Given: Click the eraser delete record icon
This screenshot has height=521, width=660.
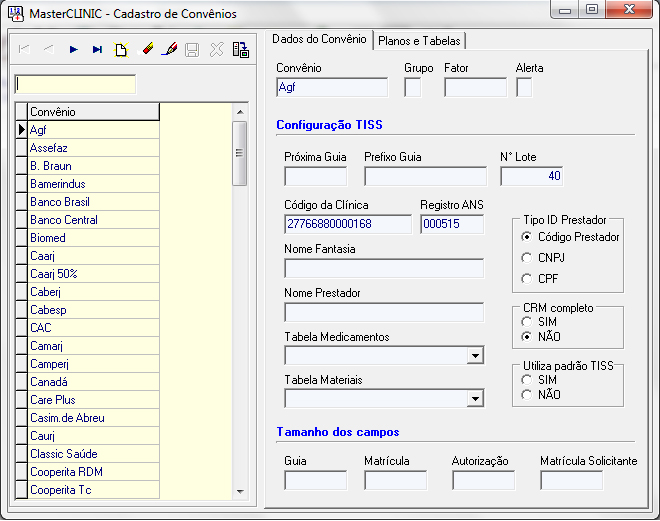Looking at the screenshot, I should 146,50.
